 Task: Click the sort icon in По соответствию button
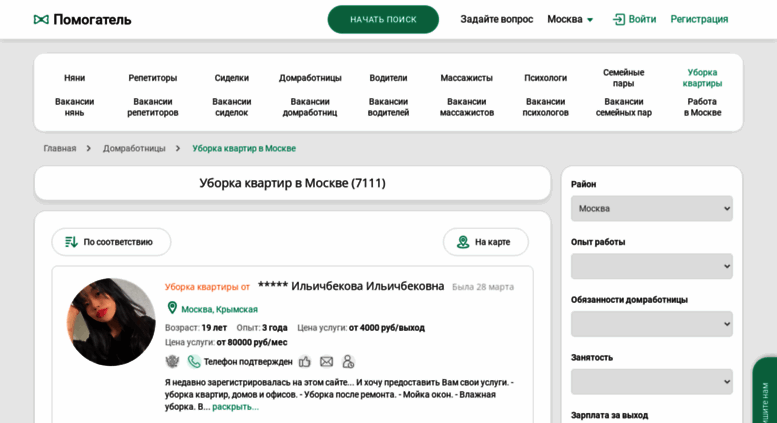(x=71, y=242)
